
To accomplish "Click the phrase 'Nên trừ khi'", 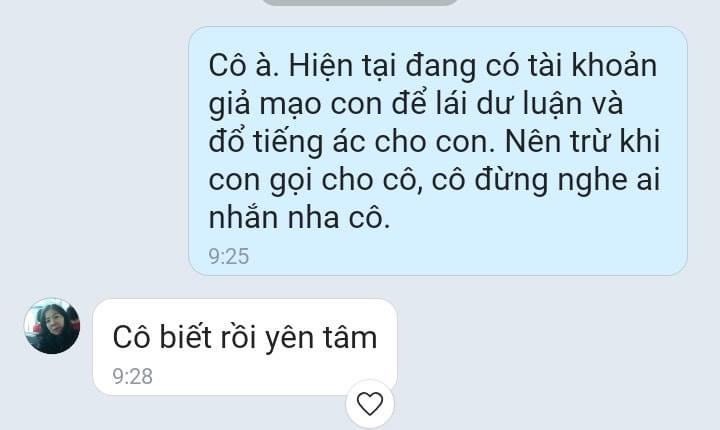I will [582, 141].
